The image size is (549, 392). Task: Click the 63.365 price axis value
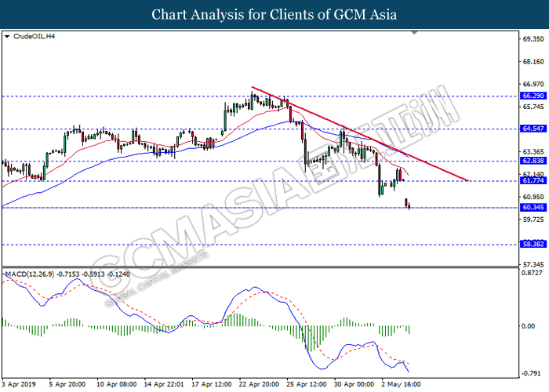pos(533,152)
